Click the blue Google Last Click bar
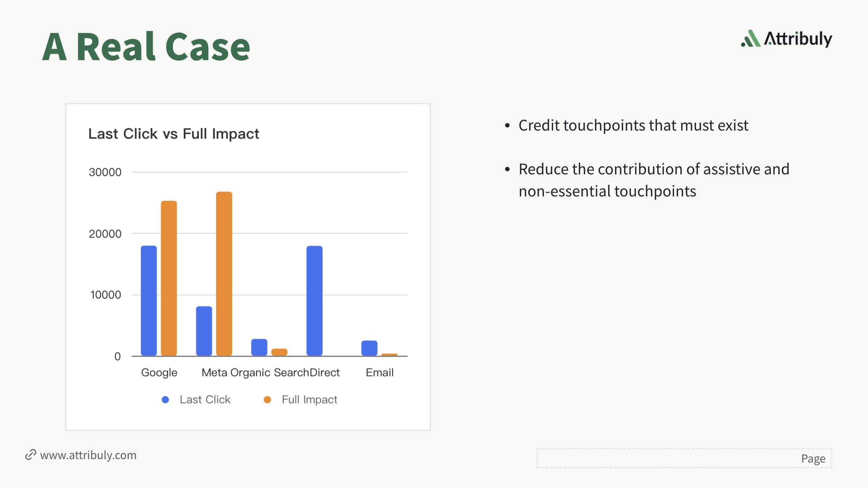The height and width of the screenshot is (488, 868). point(149,301)
